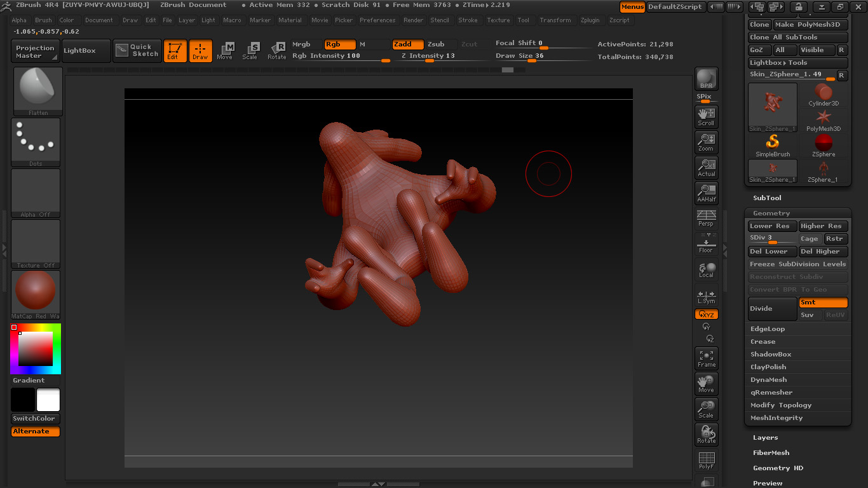
Task: Open the Document menu
Action: (x=99, y=20)
